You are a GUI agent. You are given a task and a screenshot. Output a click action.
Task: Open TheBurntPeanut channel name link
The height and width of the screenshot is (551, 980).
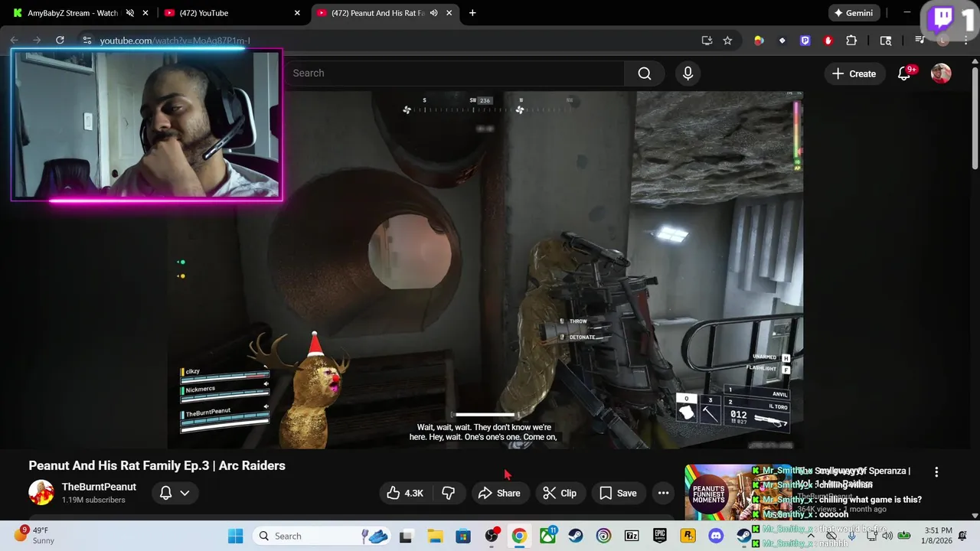click(x=99, y=487)
